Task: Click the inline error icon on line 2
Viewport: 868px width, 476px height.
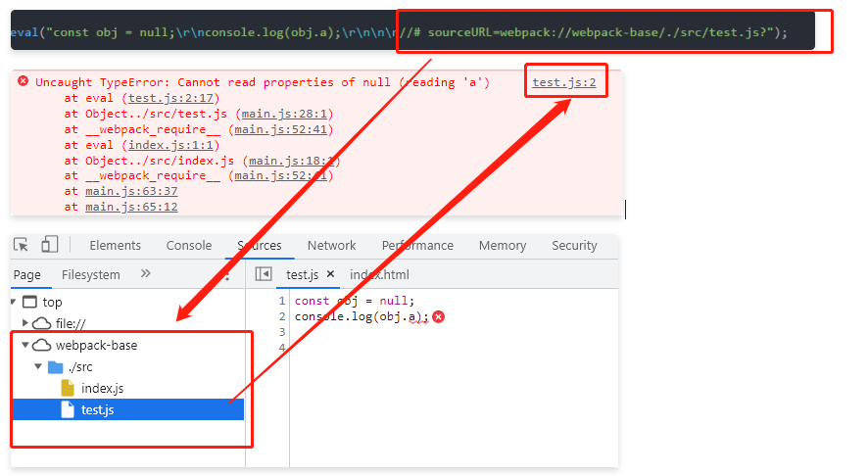Action: point(439,316)
